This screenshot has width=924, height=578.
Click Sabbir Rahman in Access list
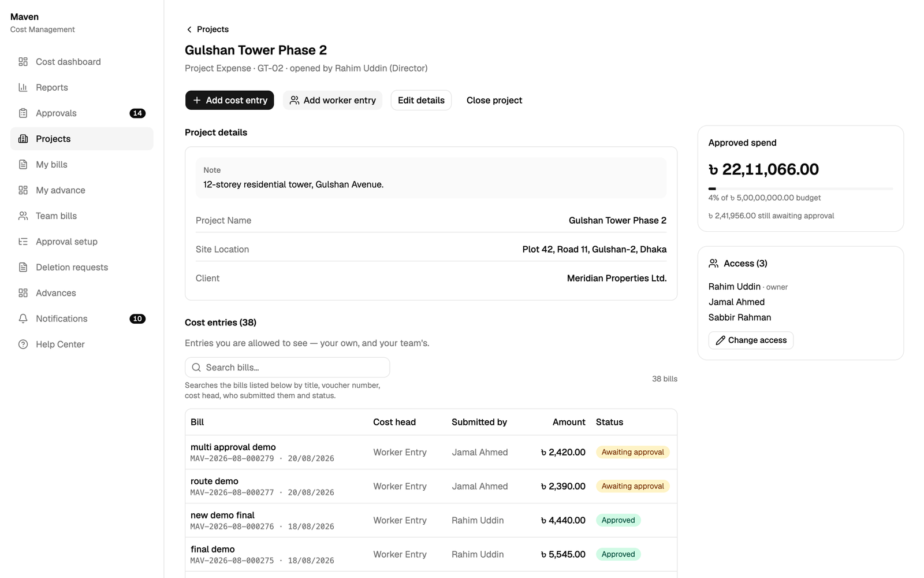pos(740,317)
